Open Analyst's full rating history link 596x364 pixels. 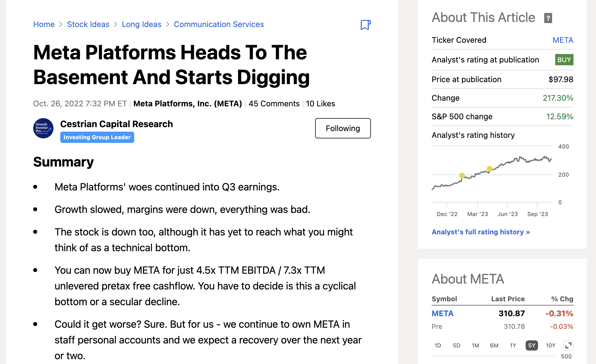(481, 232)
